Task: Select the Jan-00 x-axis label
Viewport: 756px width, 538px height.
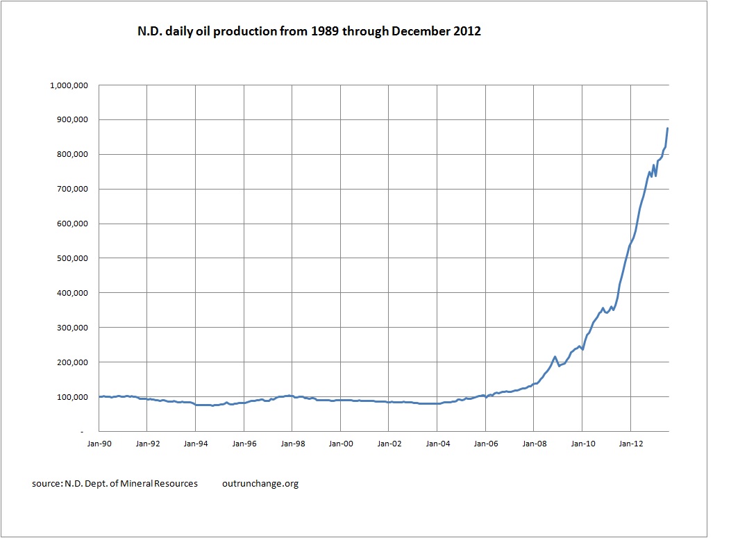Action: click(x=341, y=442)
